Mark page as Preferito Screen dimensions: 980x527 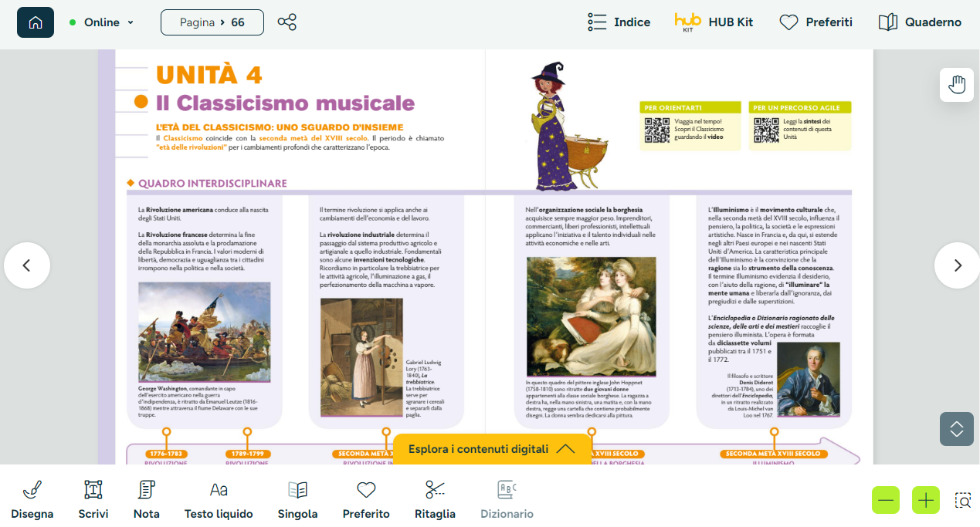(x=366, y=499)
